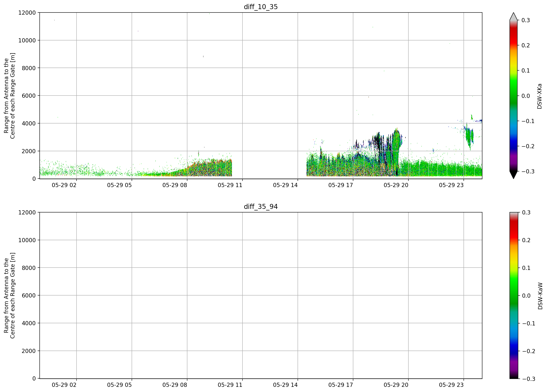Click bottom plot's 05-29 08 time label
This screenshot has height=392, width=547.
tap(175, 385)
